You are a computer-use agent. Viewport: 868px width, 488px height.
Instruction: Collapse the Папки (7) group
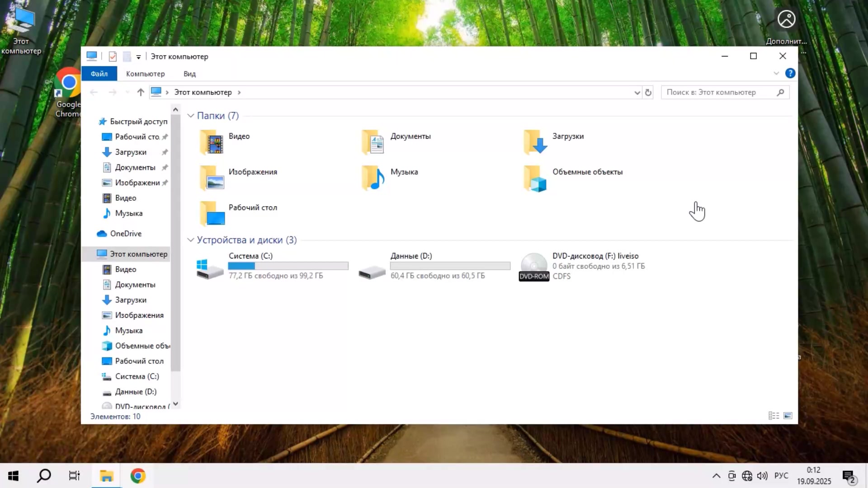(191, 116)
